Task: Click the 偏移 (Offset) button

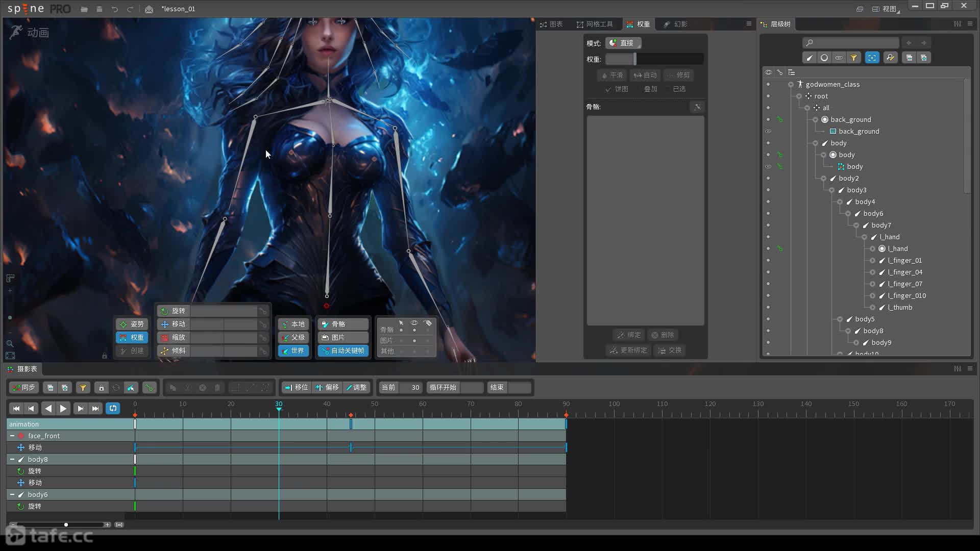Action: (327, 388)
